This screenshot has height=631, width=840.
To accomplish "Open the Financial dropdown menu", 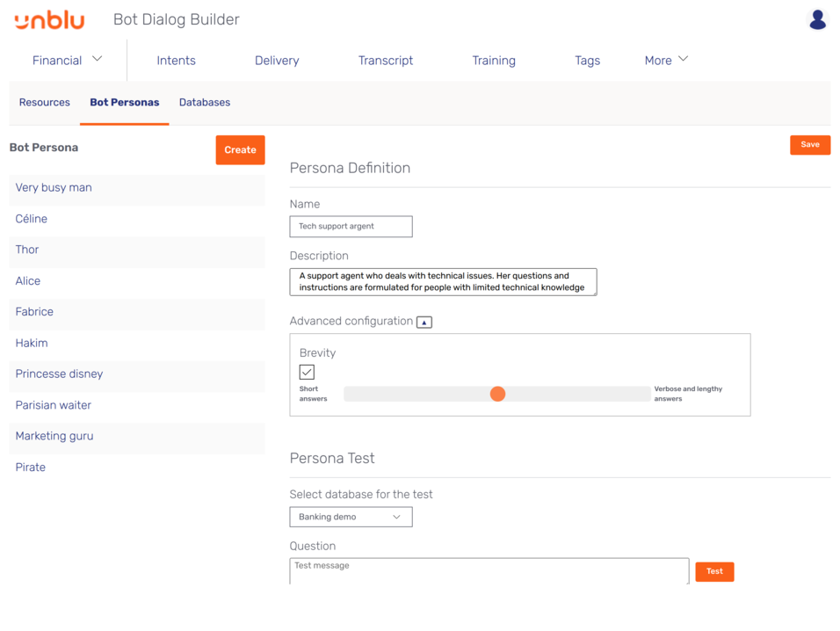I will click(67, 60).
